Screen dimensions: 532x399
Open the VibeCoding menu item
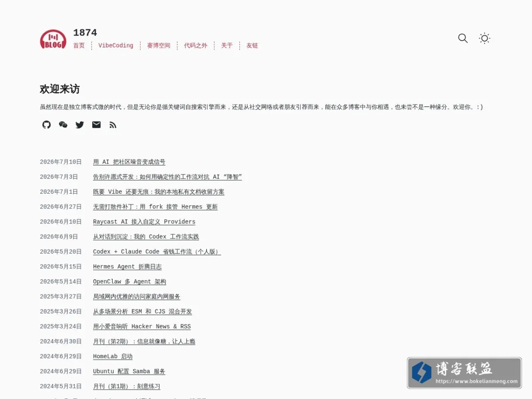pyautogui.click(x=116, y=45)
